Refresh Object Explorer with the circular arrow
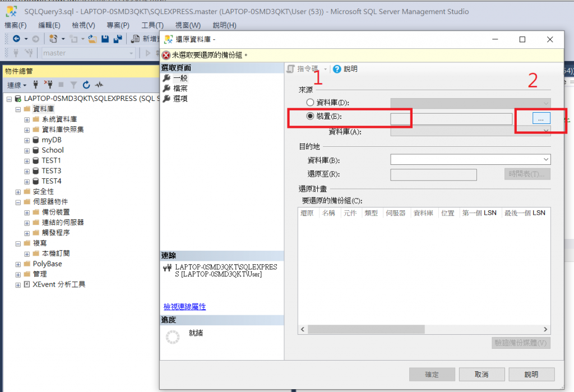The image size is (574, 392). click(86, 85)
